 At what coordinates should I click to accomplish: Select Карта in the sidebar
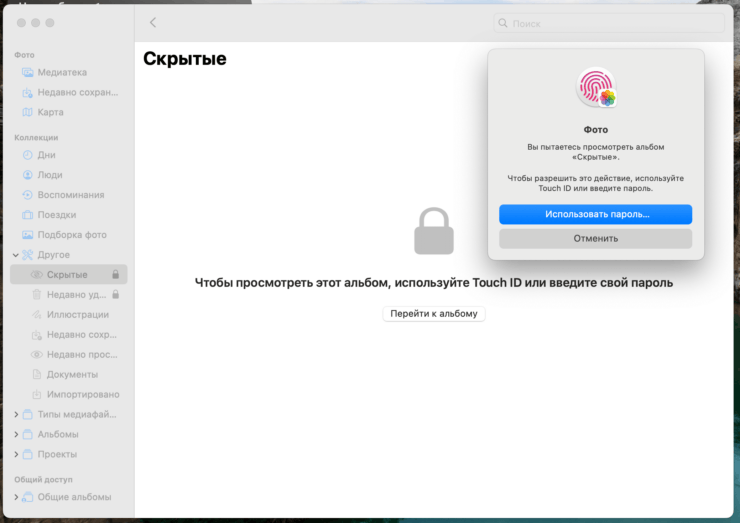click(69, 112)
